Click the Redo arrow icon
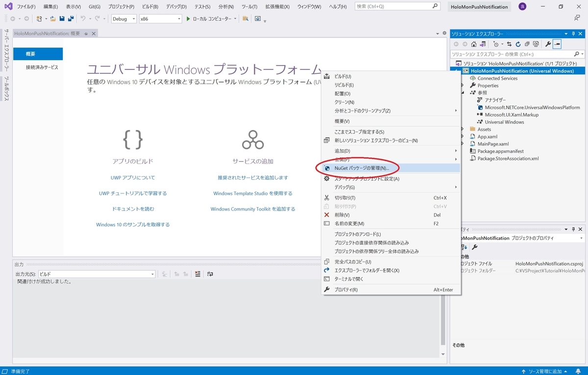The width and height of the screenshot is (588, 375). pos(98,19)
